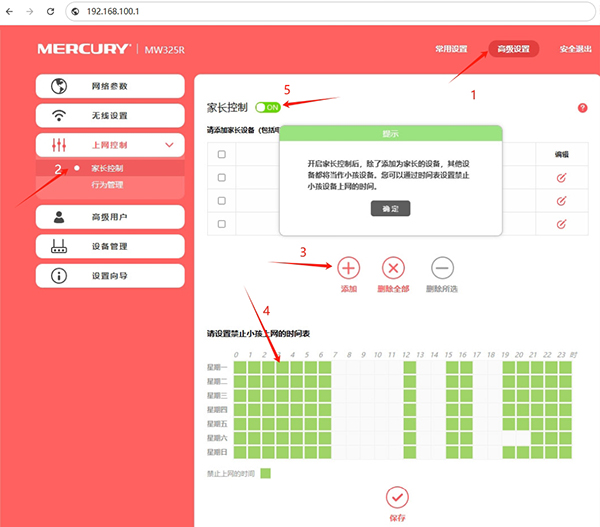Screen dimensions: 600x527
Task: Click the 保存 checkmark icon
Action: coord(397,497)
